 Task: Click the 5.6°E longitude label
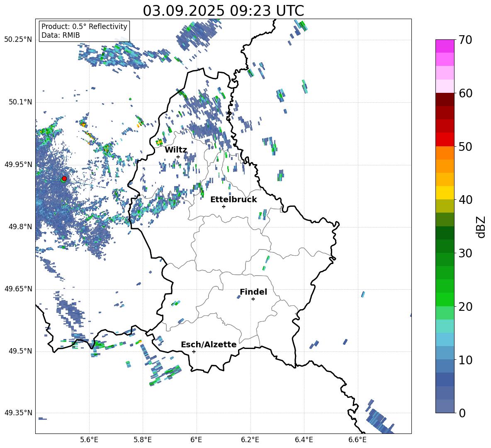tap(89, 440)
